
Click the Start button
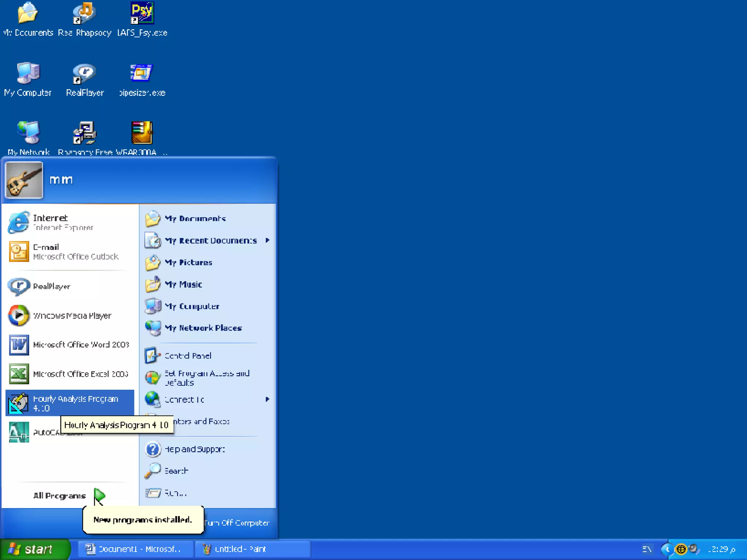pos(35,549)
